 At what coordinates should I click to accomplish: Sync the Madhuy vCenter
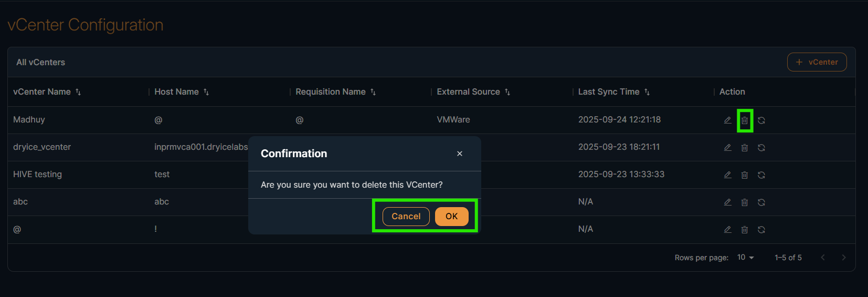click(761, 120)
